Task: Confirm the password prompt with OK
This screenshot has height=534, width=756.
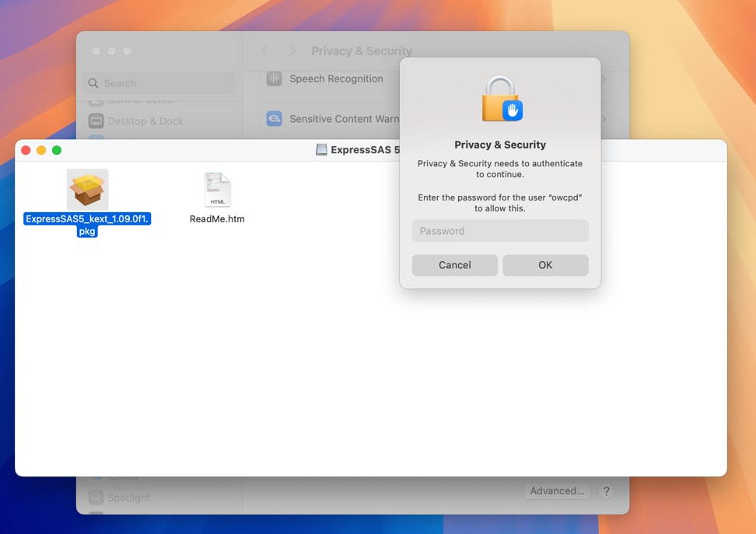Action: click(545, 265)
